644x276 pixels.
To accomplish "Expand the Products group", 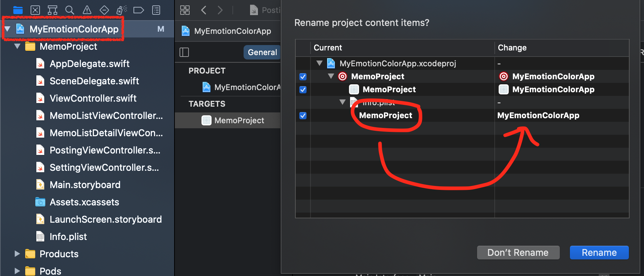I will (x=17, y=254).
